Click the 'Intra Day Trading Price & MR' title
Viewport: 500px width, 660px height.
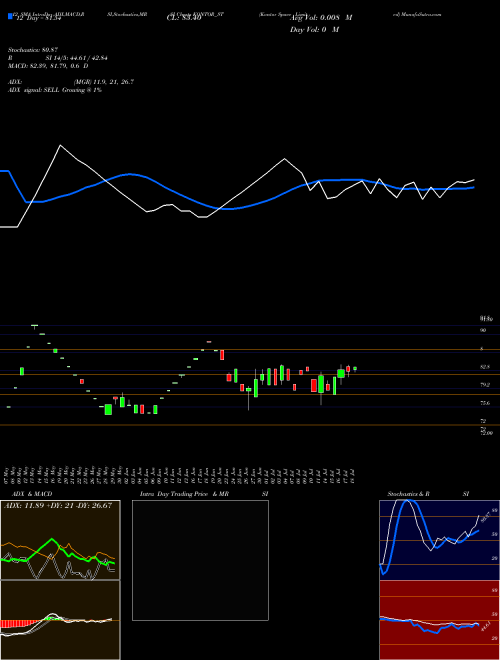pyautogui.click(x=184, y=494)
